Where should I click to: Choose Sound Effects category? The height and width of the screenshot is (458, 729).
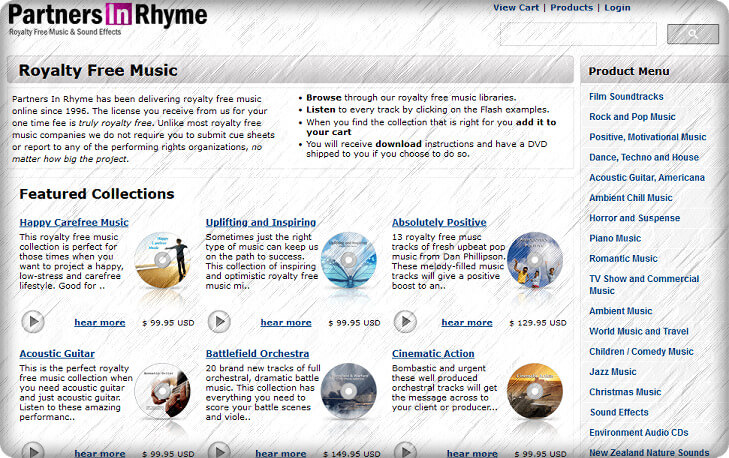(x=618, y=412)
